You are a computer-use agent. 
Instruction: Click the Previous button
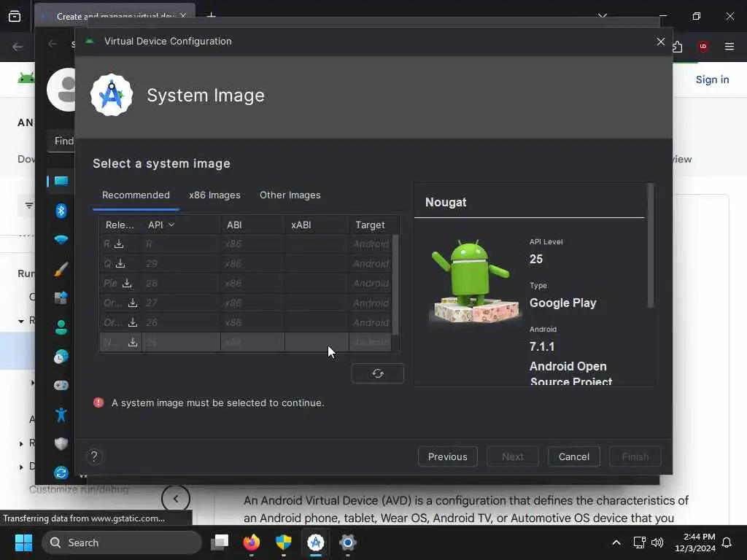(448, 456)
